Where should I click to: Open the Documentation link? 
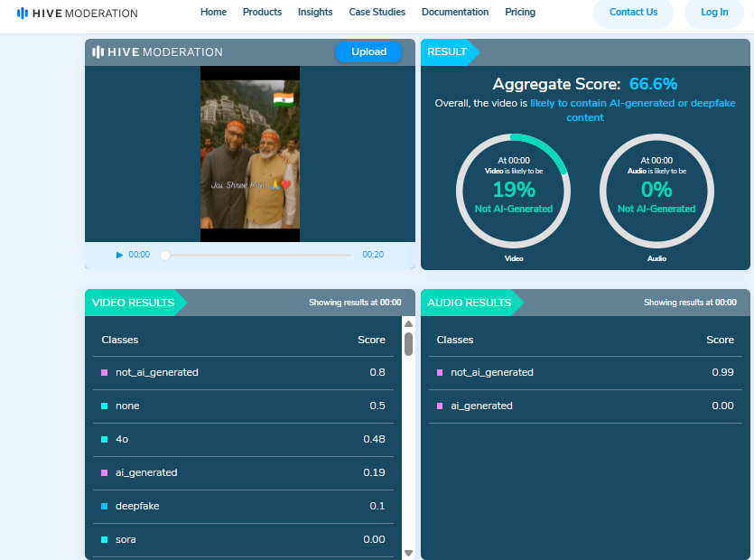coord(455,12)
